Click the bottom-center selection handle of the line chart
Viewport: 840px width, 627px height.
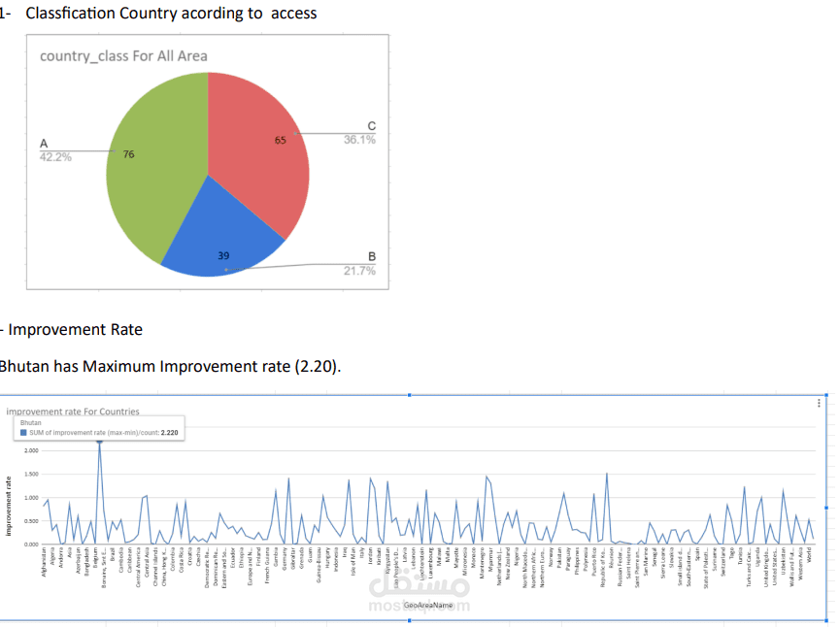click(409, 620)
